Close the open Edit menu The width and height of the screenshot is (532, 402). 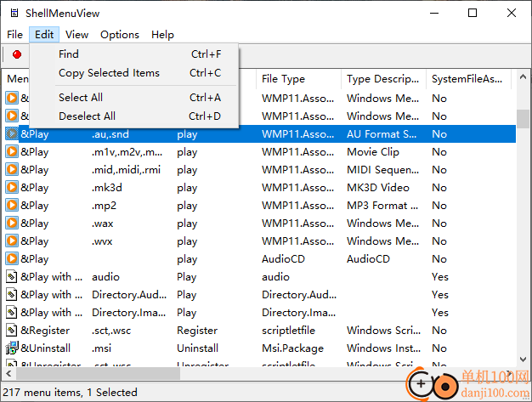tap(44, 35)
